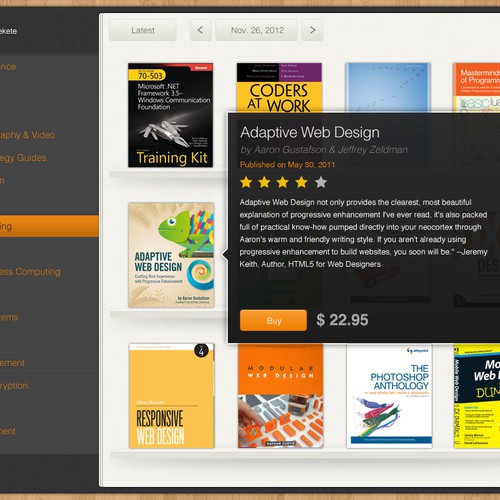Image resolution: width=500 pixels, height=500 pixels.
Task: Select the third rating star
Action: click(x=283, y=182)
